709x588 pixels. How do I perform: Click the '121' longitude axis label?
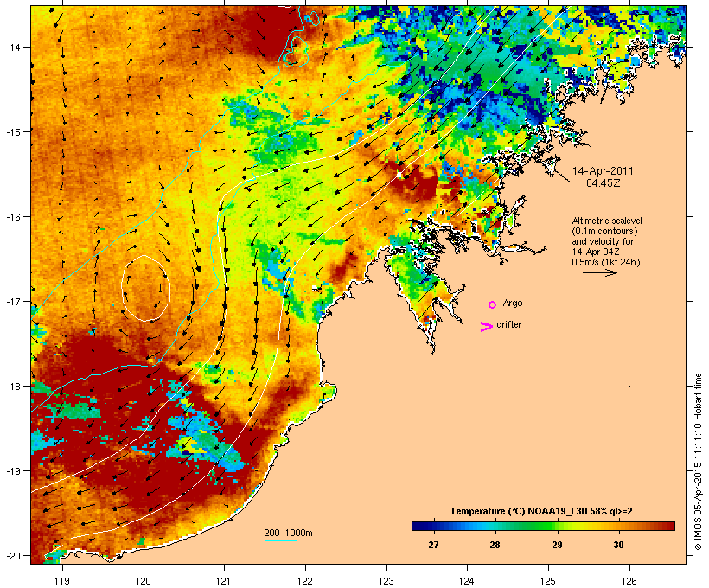point(224,581)
